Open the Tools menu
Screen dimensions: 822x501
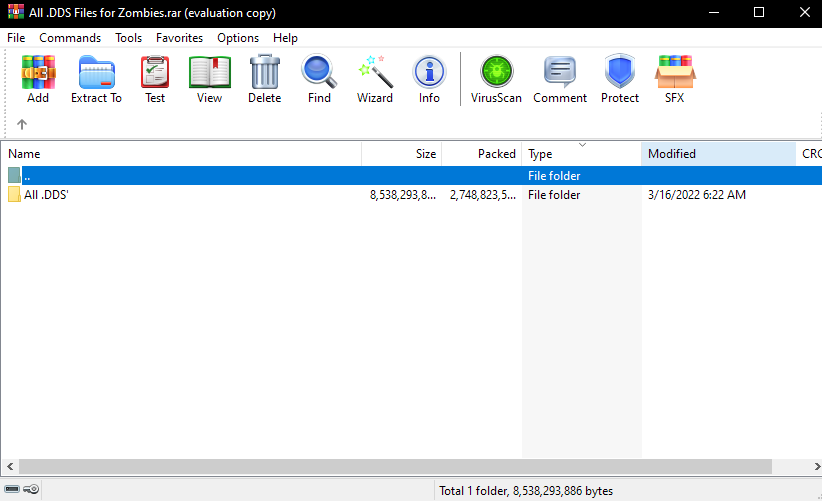point(128,38)
